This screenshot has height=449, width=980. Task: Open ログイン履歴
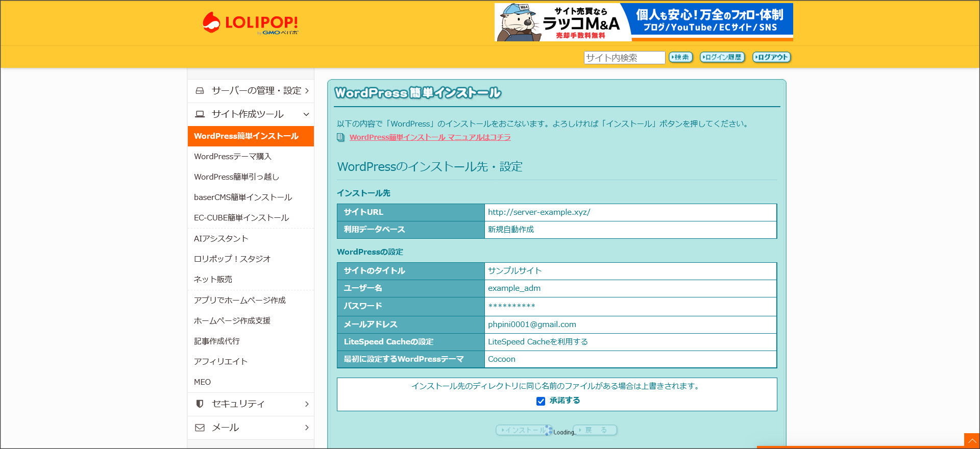[x=722, y=57]
